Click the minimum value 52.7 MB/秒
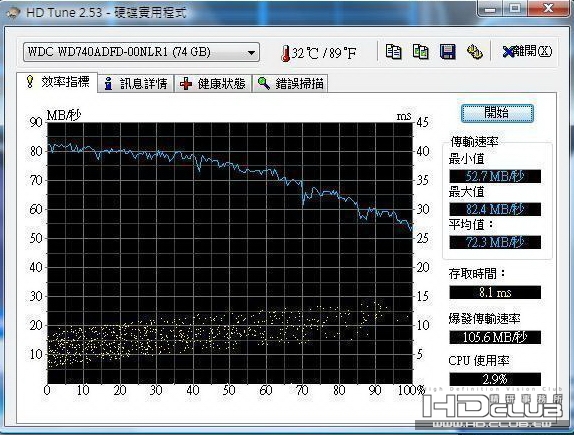The height and width of the screenshot is (435, 574). (495, 176)
